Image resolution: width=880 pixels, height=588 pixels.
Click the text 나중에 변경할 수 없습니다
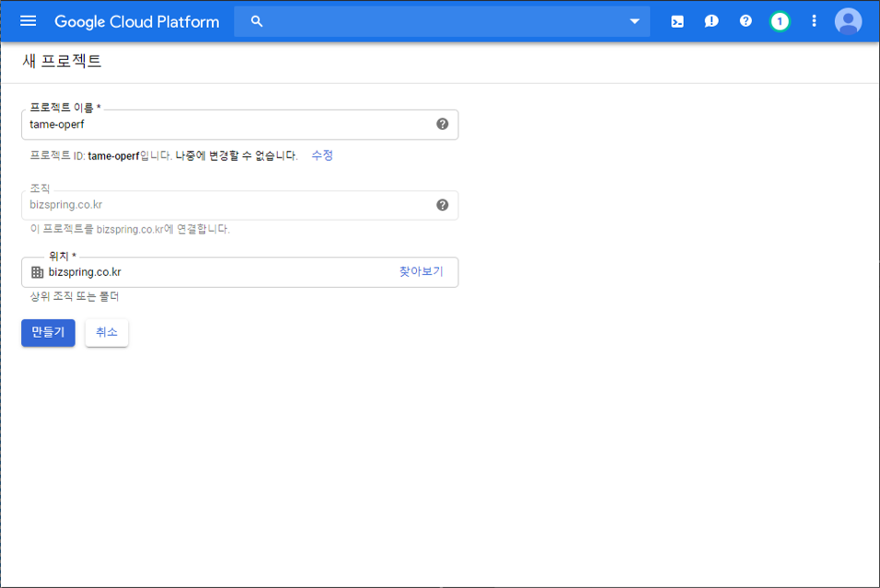[237, 156]
